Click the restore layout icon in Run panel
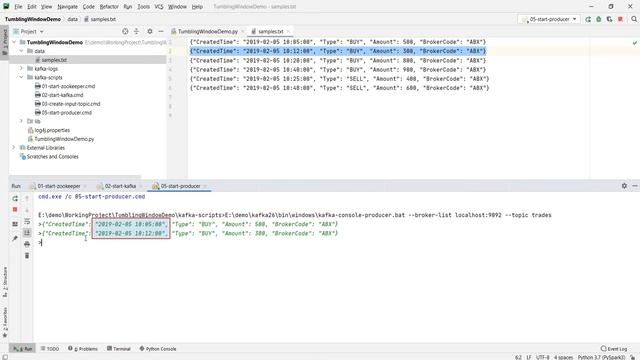Viewport: 640px width, 360px height. (15, 224)
